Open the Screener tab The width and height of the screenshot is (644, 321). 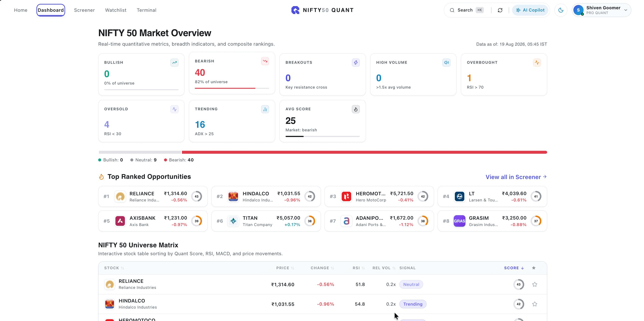84,10
